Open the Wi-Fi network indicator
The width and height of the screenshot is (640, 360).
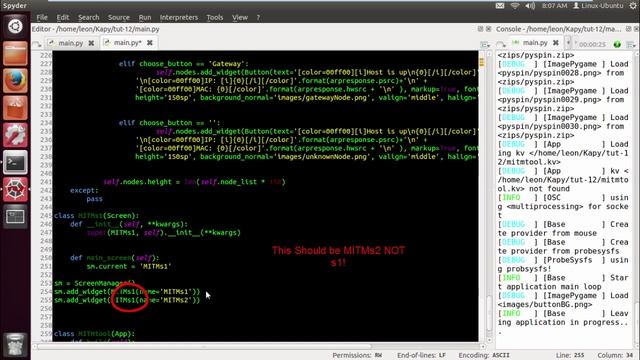pos(515,6)
